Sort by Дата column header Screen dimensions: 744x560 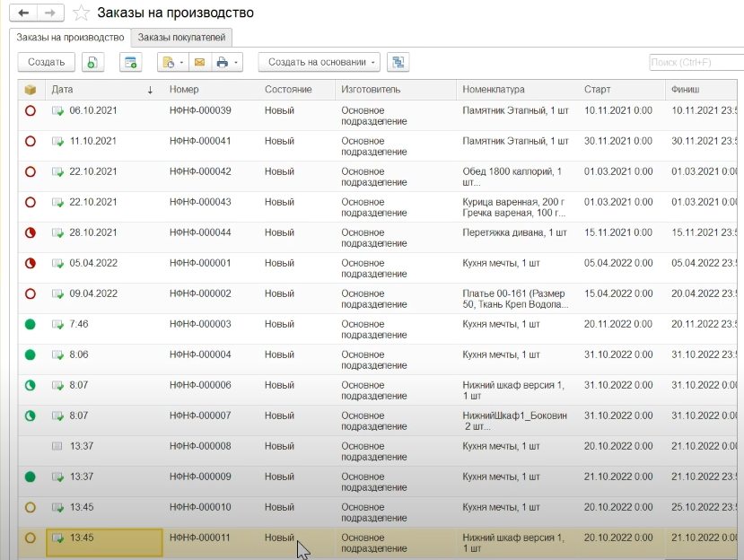coord(62,90)
